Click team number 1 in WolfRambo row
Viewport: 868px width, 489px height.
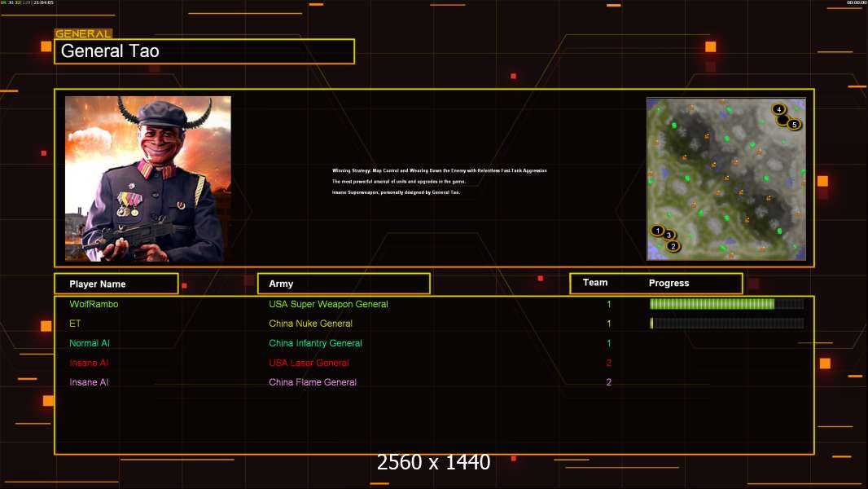[609, 304]
